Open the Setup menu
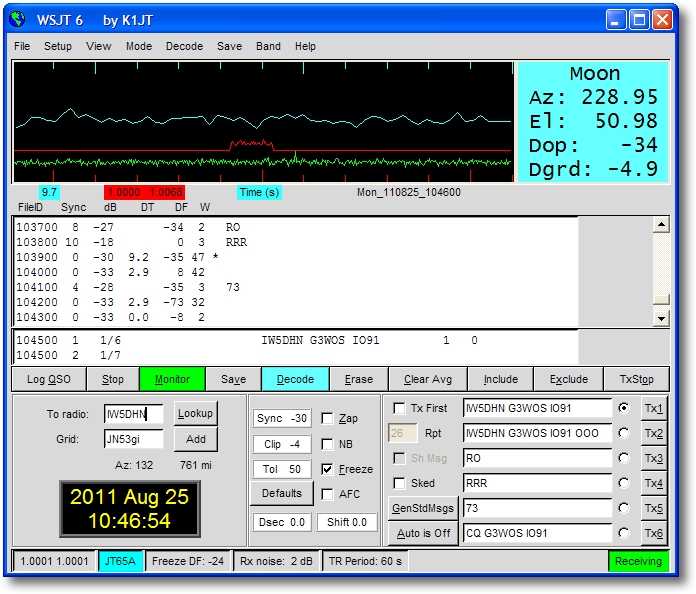The height and width of the screenshot is (594, 696). 58,46
